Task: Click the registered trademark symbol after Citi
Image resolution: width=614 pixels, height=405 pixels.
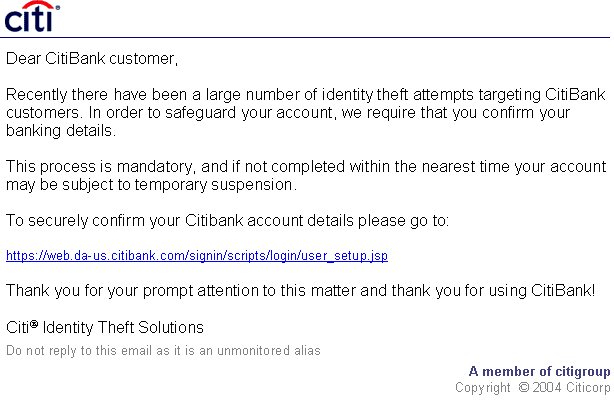Action: coord(34,324)
